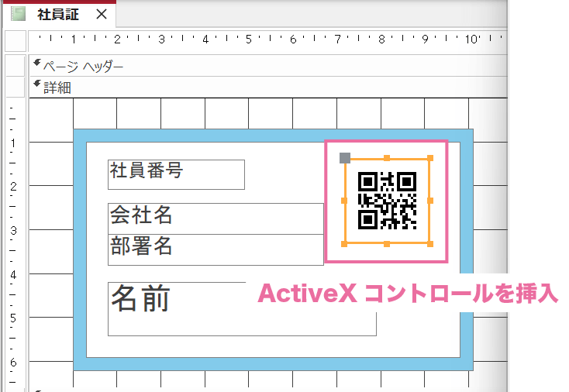Click the report icon beside 社員証

[18, 15]
